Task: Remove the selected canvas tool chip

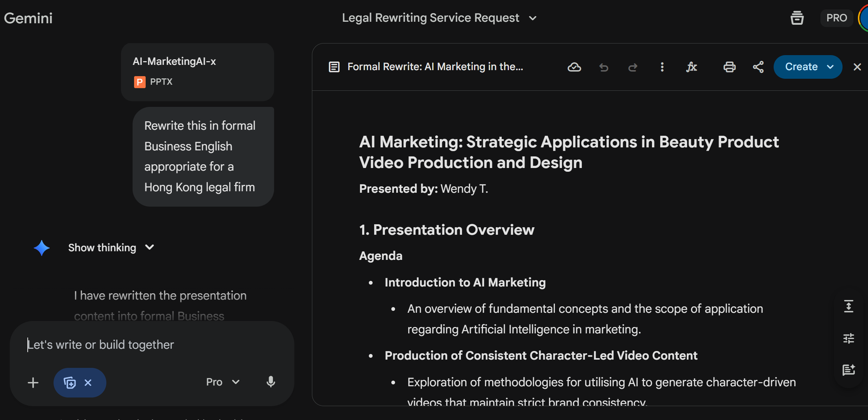Action: (x=88, y=383)
